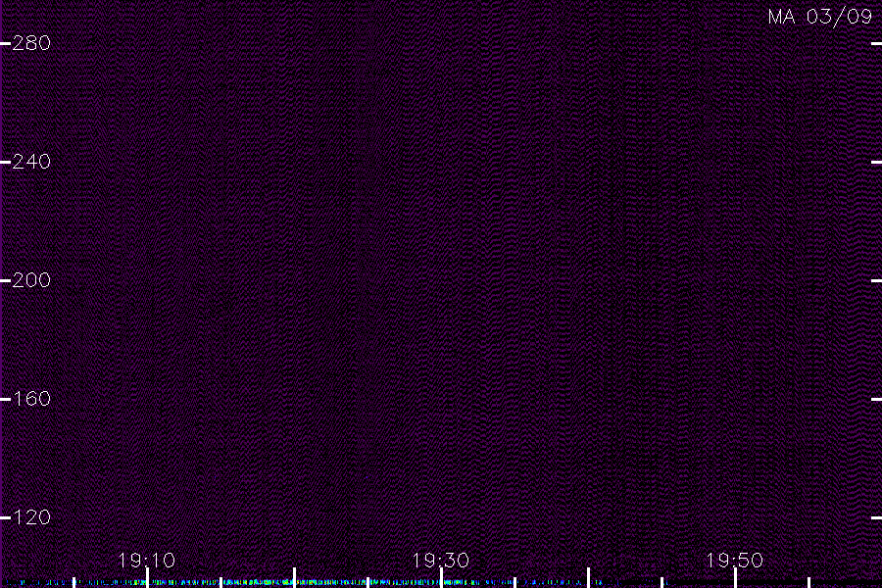Click the 200 frequency axis label
The height and width of the screenshot is (588, 882).
(x=31, y=280)
